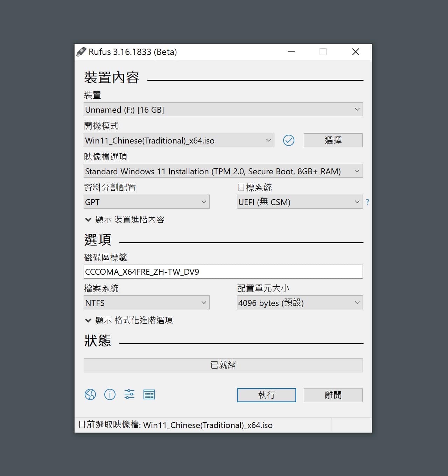The image size is (448, 476).
Task: Close the Rufus window
Action: coord(356,52)
